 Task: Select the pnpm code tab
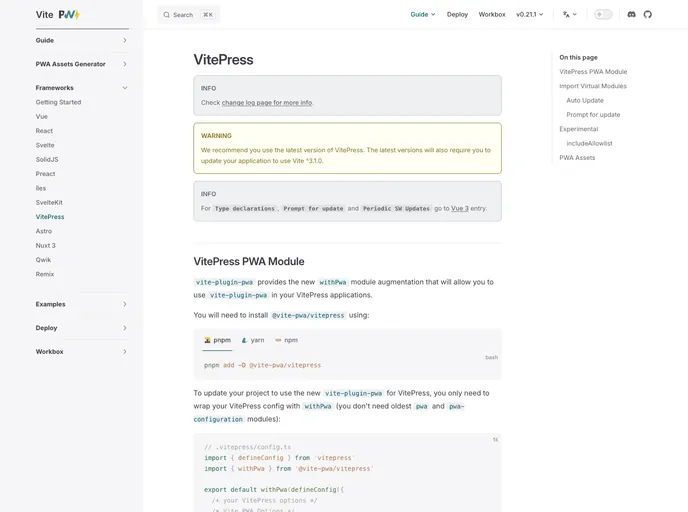(218, 340)
